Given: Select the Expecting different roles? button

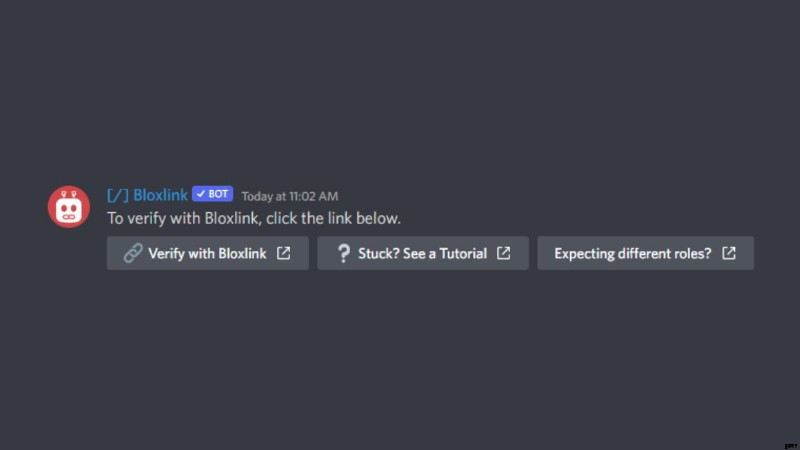Looking at the screenshot, I should click(645, 253).
